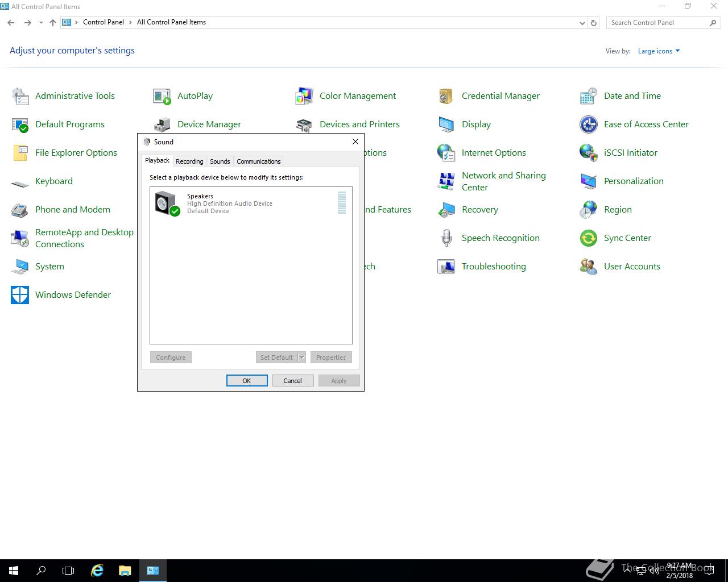Open the Default Programs icon
Screen dimensions: 728x582
pos(20,124)
